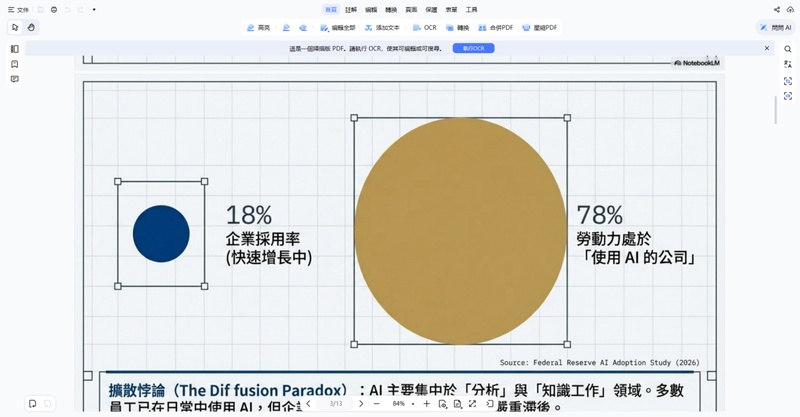Select the large gold circle image
Viewport: 800px width, 417px height.
460,231
